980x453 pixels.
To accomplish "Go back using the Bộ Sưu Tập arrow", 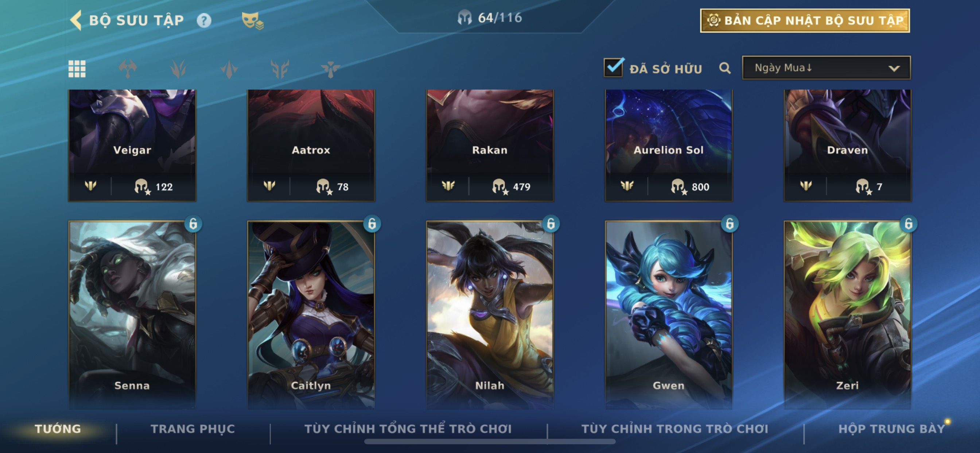I will pos(76,20).
